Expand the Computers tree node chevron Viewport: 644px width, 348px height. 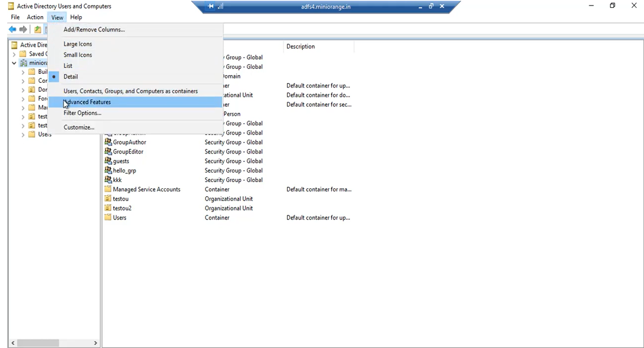coord(23,81)
